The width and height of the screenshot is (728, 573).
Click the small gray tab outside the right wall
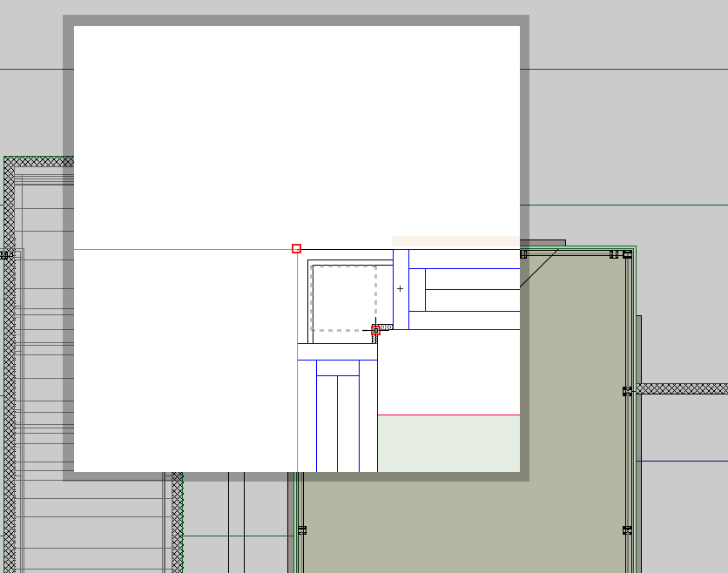(x=639, y=348)
